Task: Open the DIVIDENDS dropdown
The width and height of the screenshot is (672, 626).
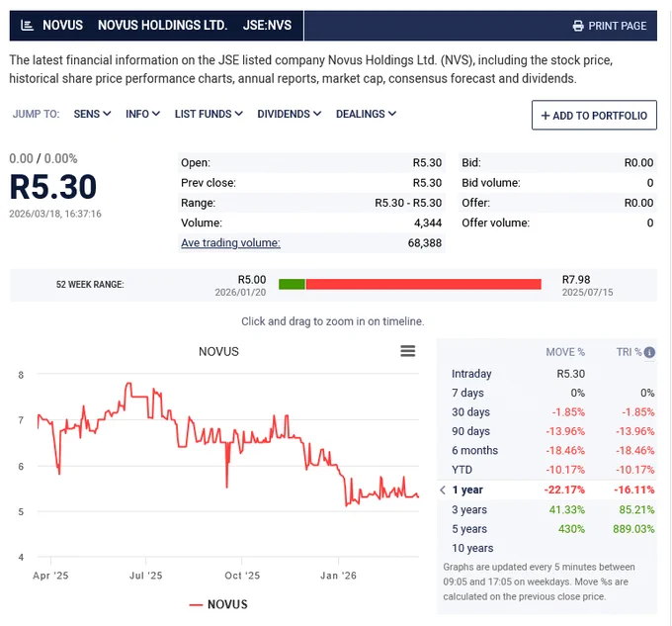Action: [x=290, y=114]
